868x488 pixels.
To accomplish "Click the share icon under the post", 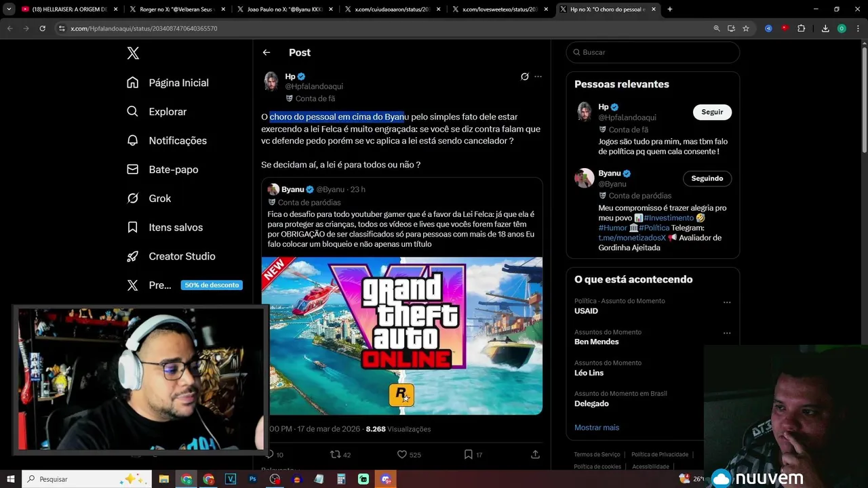I will (x=535, y=455).
